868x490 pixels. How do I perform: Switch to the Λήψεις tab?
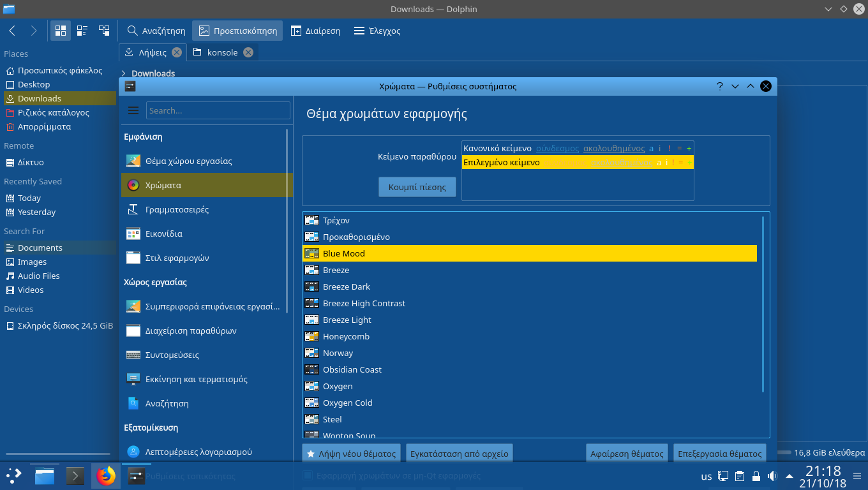tap(153, 52)
